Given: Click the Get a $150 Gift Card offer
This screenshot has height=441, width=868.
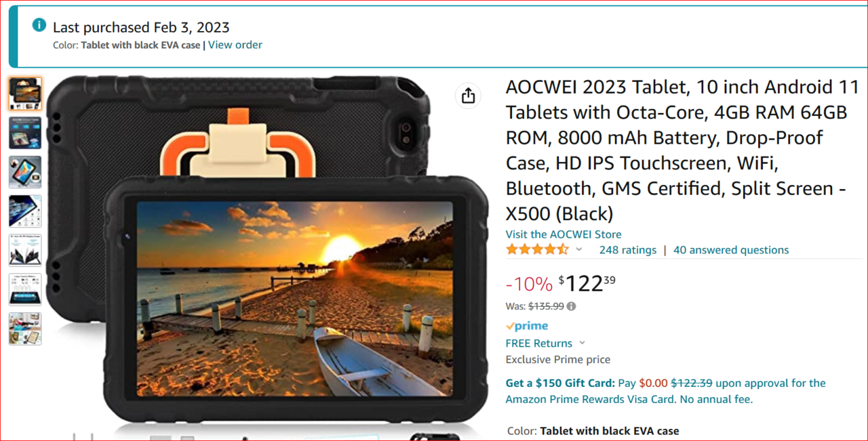Looking at the screenshot, I should tap(561, 383).
